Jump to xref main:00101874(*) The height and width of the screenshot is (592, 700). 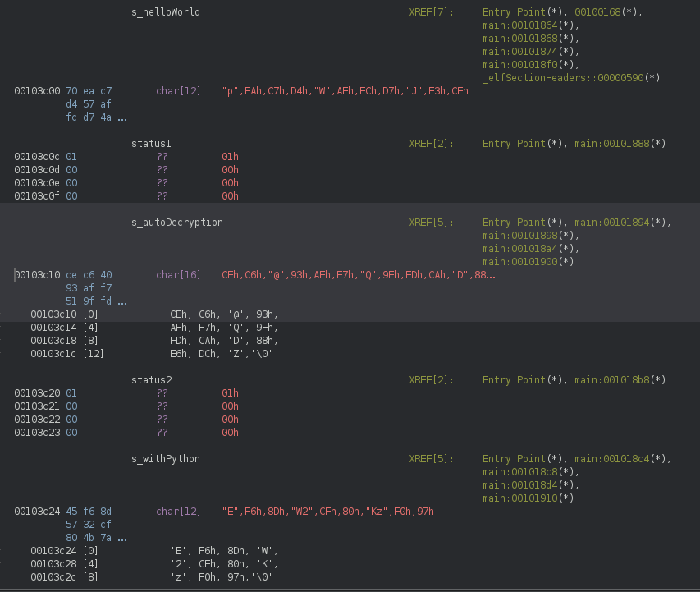tap(528, 52)
